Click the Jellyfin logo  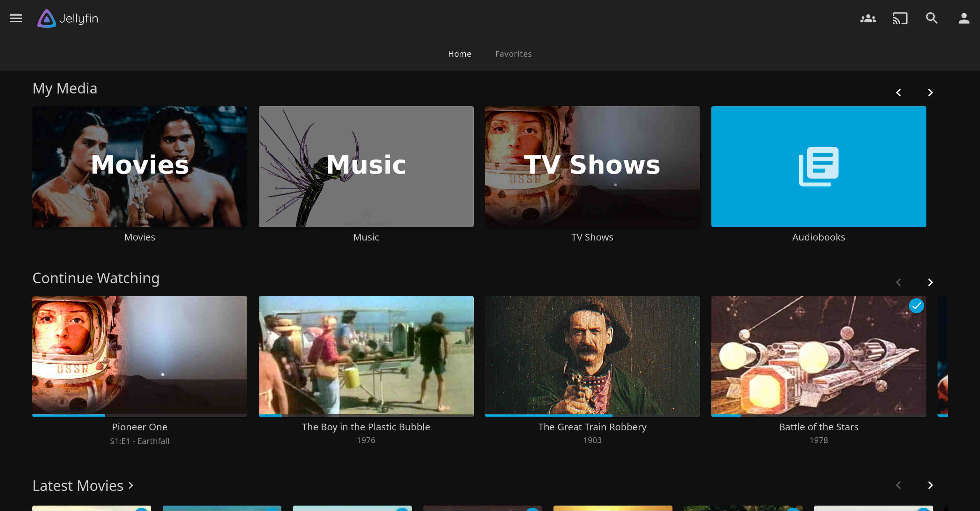coord(68,18)
